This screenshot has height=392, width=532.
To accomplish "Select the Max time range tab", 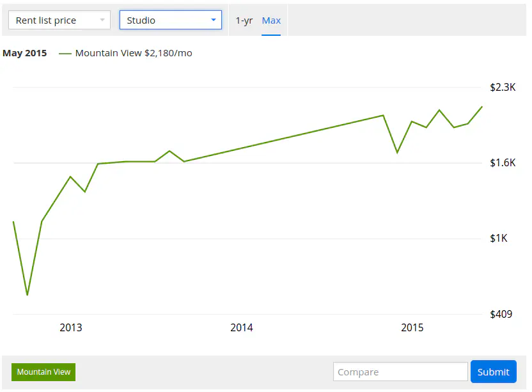I will (271, 20).
